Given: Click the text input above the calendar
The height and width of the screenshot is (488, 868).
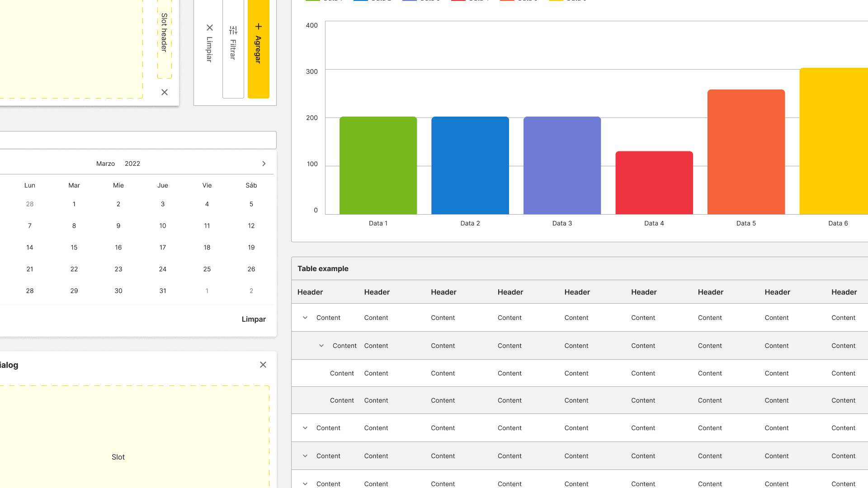Looking at the screenshot, I should [136, 140].
